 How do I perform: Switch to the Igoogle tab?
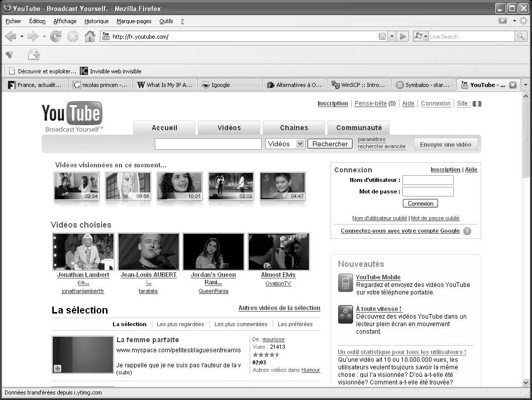(230, 85)
